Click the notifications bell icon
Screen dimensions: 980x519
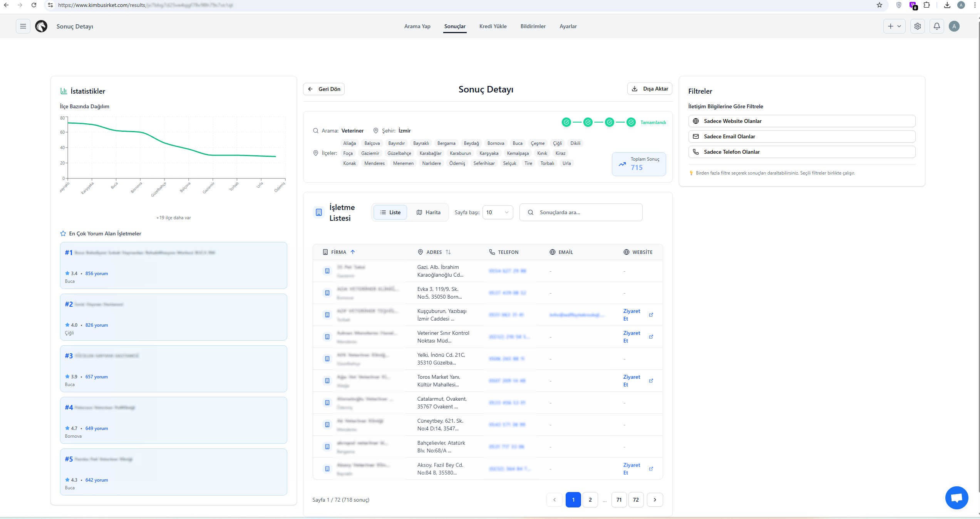tap(937, 26)
